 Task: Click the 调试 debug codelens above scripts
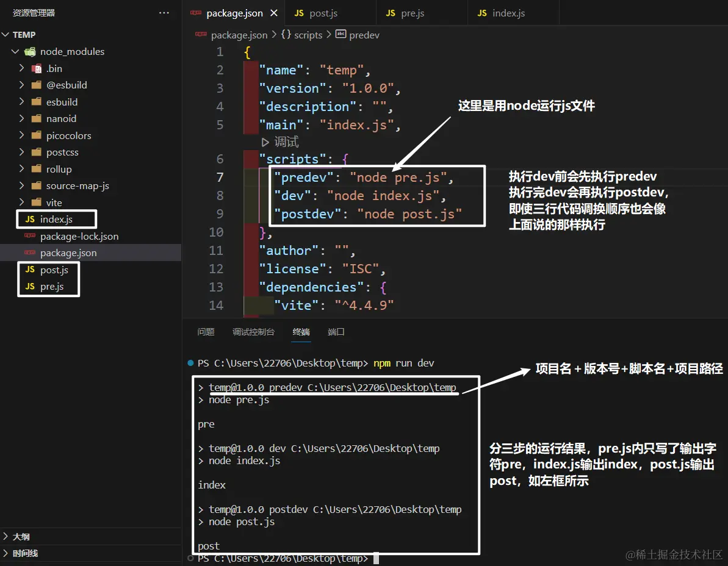coord(281,142)
